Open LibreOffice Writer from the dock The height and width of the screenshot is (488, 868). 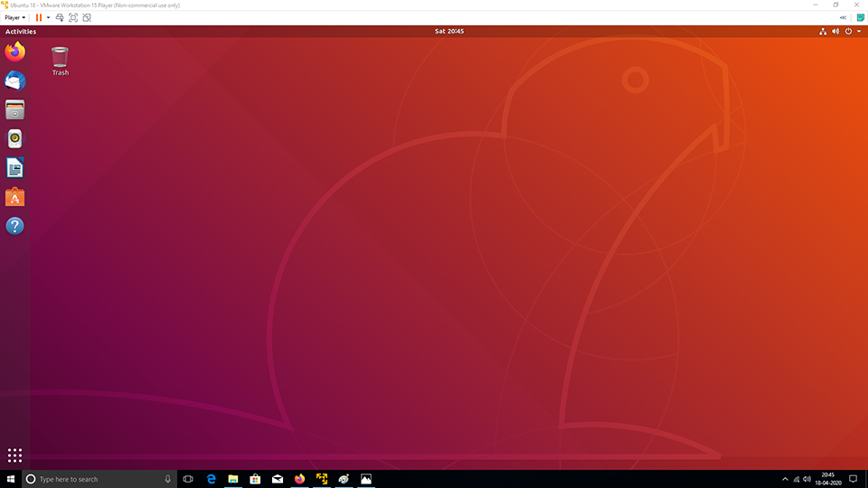15,168
